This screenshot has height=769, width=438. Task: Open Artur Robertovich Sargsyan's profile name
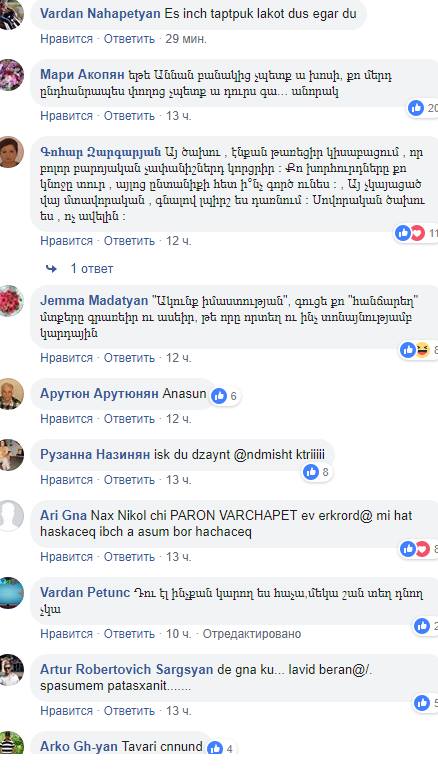pos(127,669)
